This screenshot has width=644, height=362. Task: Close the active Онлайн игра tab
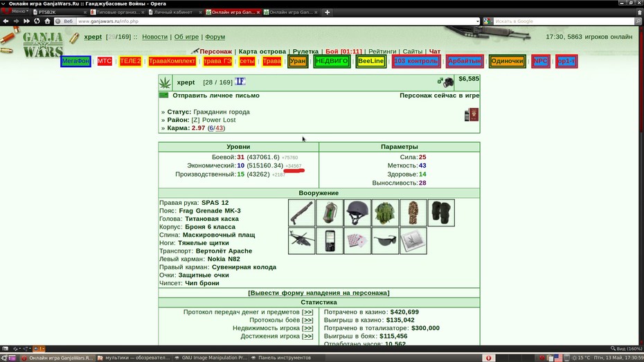[x=258, y=12]
